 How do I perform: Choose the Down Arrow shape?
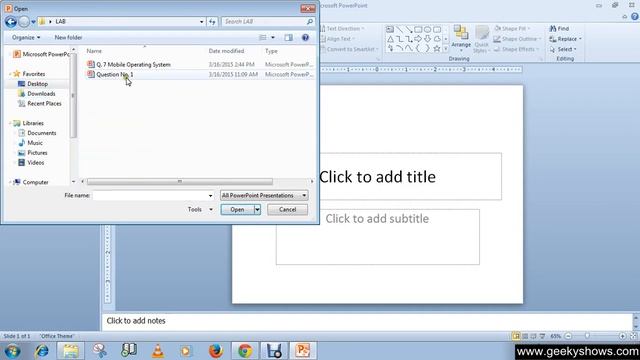click(x=427, y=39)
